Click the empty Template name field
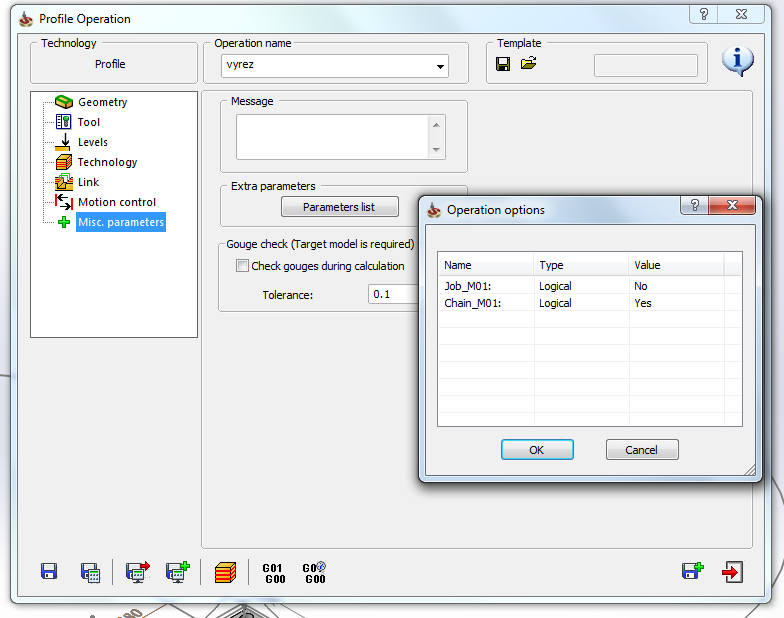784x618 pixels. (646, 66)
